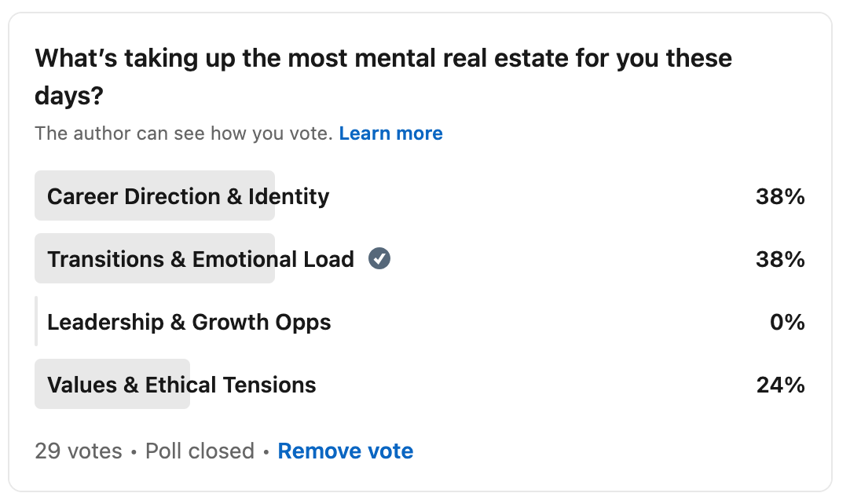Select the Career Direction & Identity option

(x=188, y=196)
